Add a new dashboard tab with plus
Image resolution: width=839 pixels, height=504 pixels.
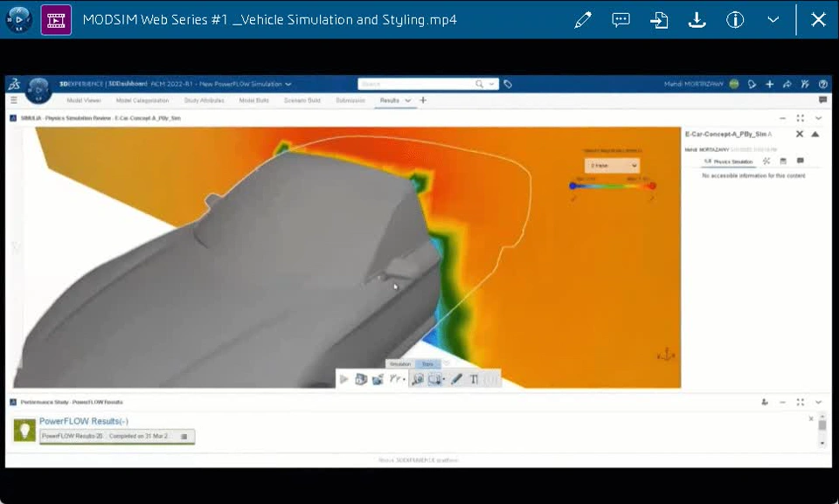(423, 100)
